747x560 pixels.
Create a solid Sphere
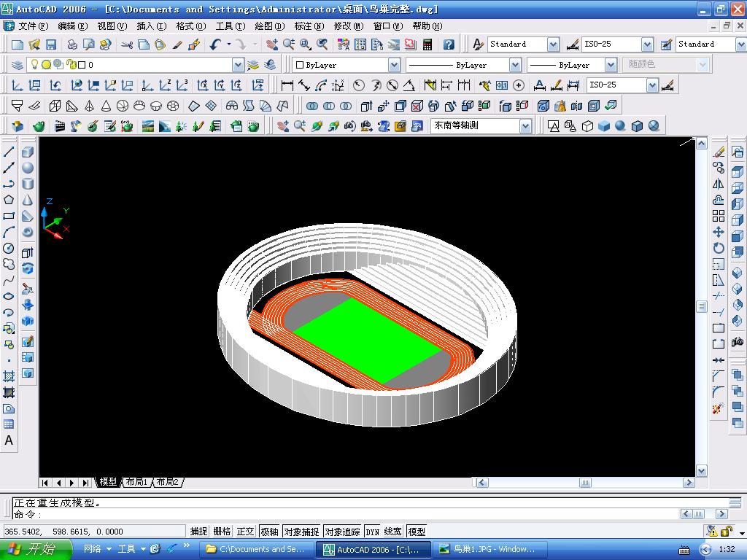click(x=28, y=168)
